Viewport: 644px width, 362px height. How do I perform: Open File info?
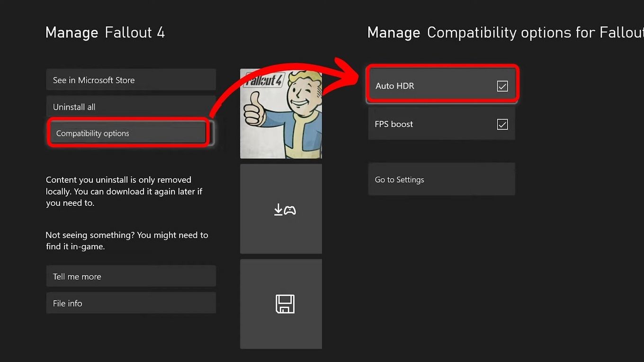[131, 303]
